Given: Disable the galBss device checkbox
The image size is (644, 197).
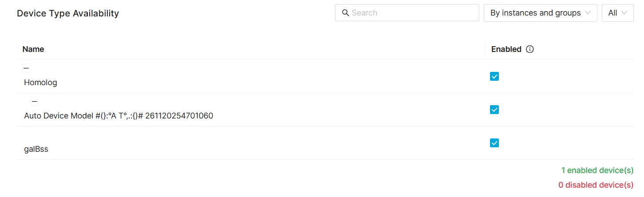Looking at the screenshot, I should (494, 143).
